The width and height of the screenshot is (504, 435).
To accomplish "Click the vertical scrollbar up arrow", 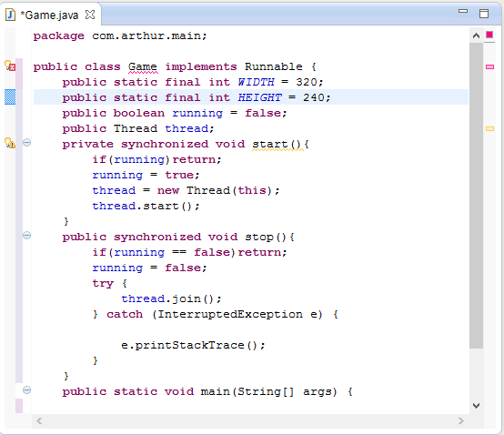I will point(477,35).
